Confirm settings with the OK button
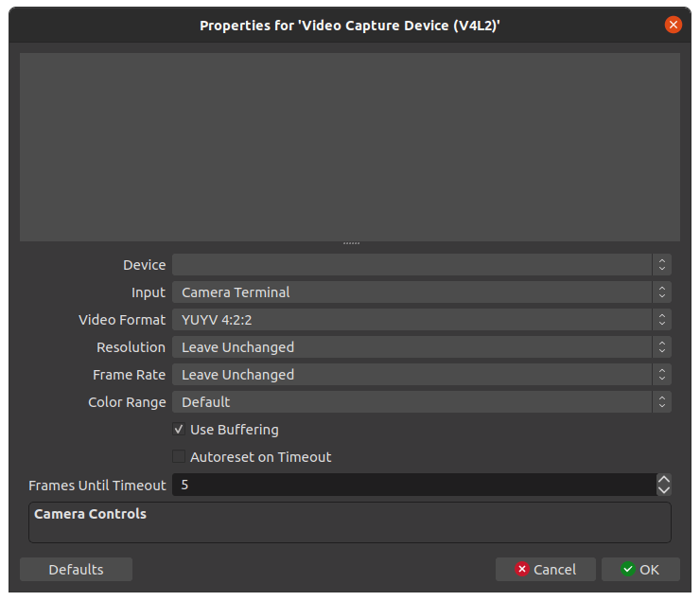700x601 pixels. tap(640, 569)
